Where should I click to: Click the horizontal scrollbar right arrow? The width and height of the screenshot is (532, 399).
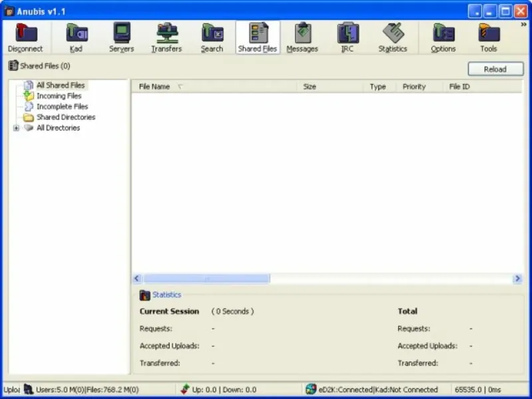(517, 279)
